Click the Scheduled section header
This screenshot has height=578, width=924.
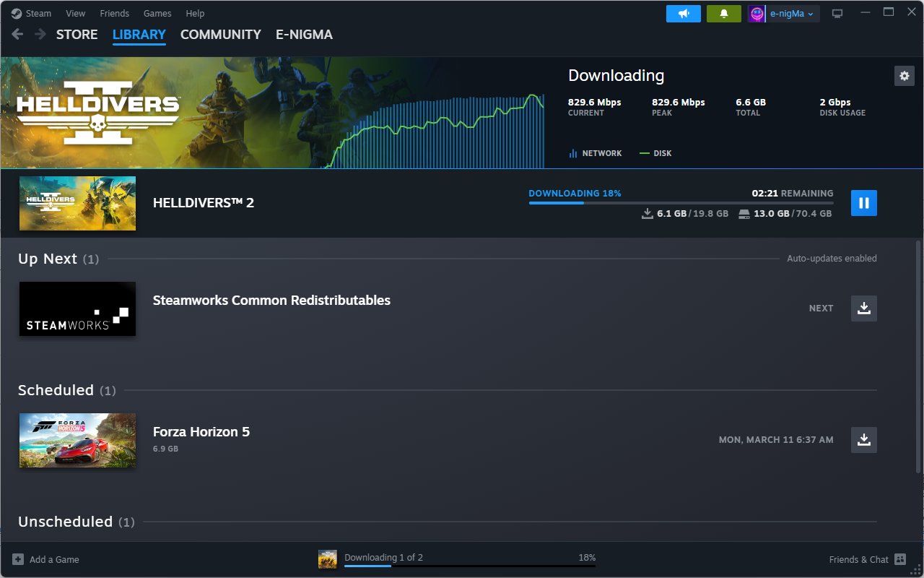click(66, 390)
